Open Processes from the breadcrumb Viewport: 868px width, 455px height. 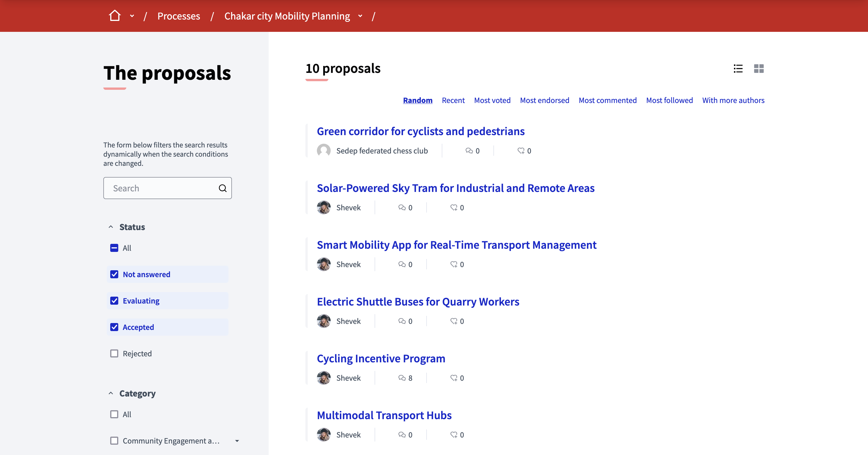pos(179,15)
